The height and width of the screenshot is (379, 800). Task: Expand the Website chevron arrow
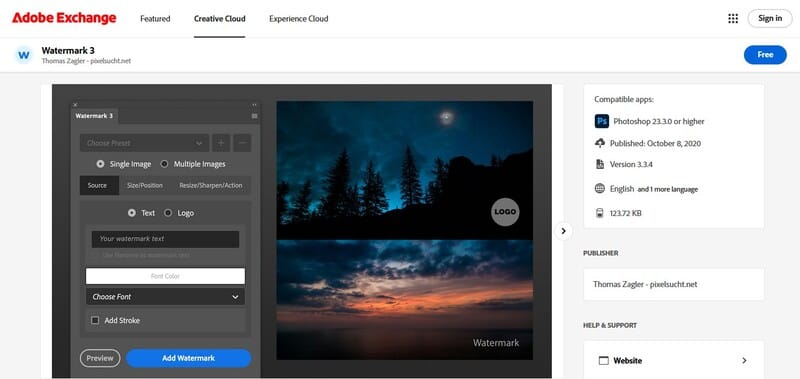coord(744,361)
